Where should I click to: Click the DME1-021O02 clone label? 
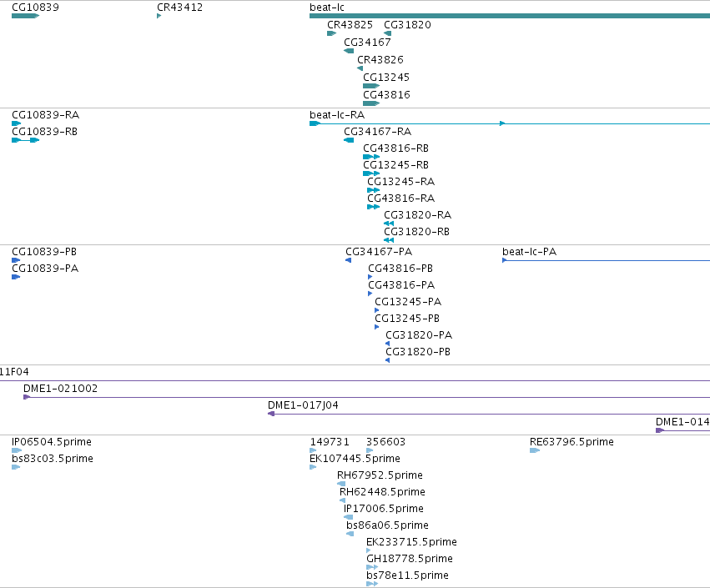[61, 389]
